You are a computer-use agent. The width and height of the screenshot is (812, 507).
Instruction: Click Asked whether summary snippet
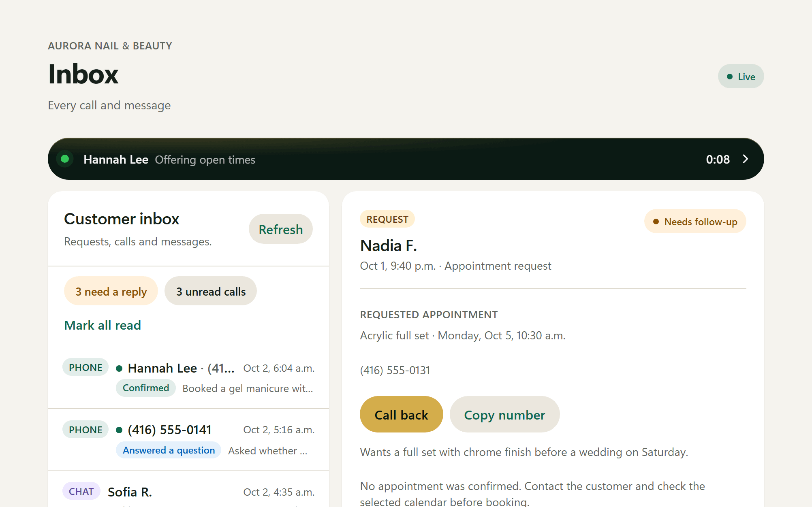[267, 451]
